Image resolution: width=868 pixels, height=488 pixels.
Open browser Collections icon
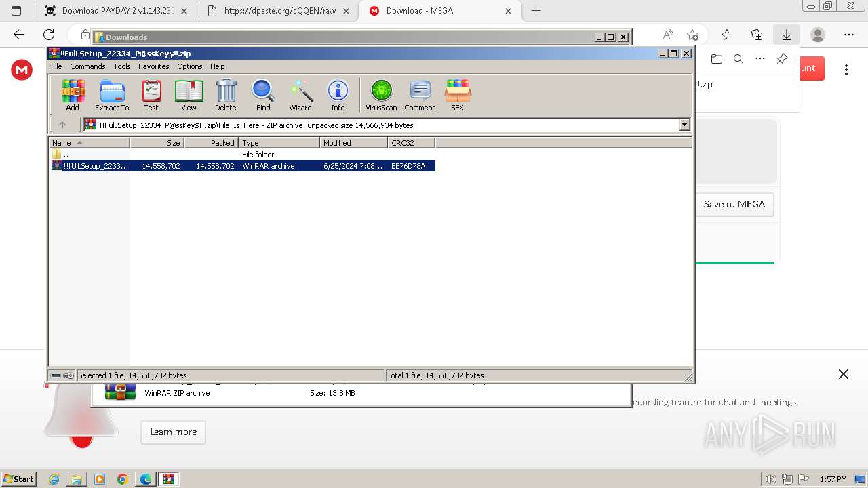[757, 35]
